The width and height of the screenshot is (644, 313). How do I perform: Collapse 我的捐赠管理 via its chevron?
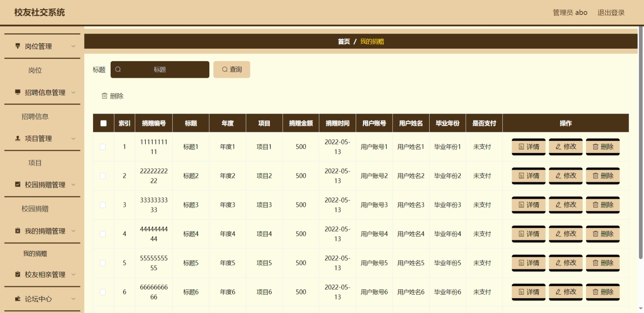click(73, 231)
